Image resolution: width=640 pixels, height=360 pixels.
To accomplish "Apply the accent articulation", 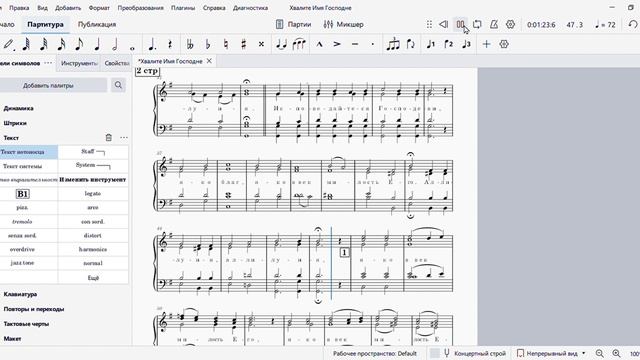I will [x=337, y=44].
